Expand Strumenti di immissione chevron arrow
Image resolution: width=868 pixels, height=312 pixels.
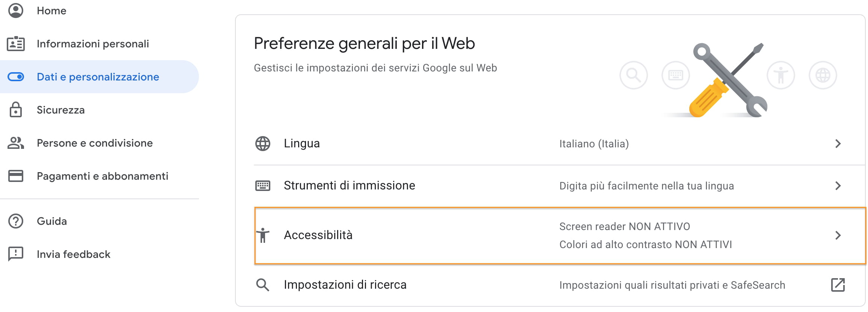(x=838, y=186)
